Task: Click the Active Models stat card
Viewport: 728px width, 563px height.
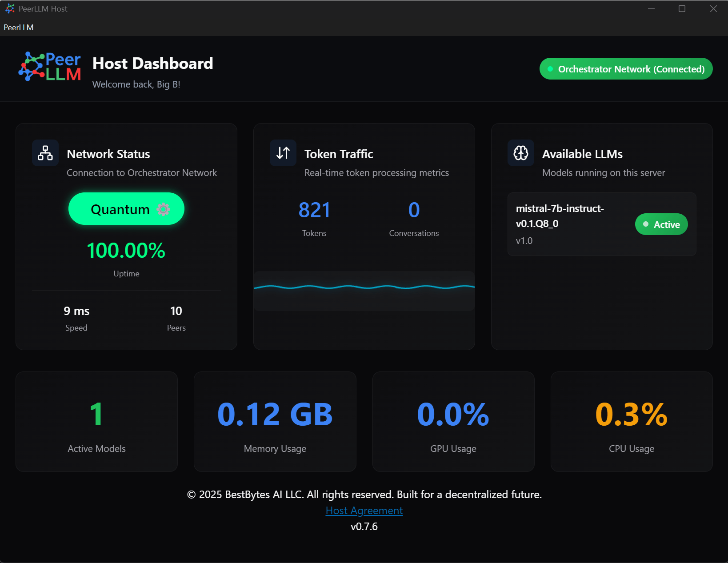Action: [x=96, y=422]
